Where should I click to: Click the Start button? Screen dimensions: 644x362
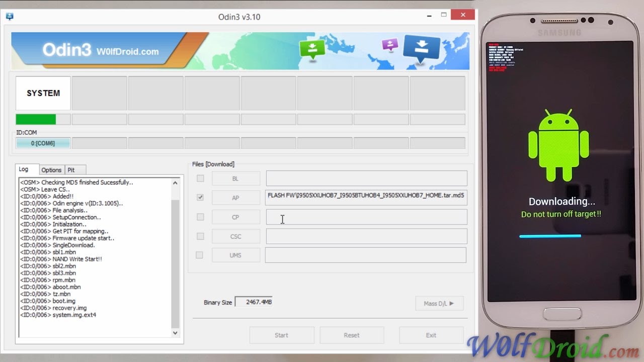(x=282, y=335)
